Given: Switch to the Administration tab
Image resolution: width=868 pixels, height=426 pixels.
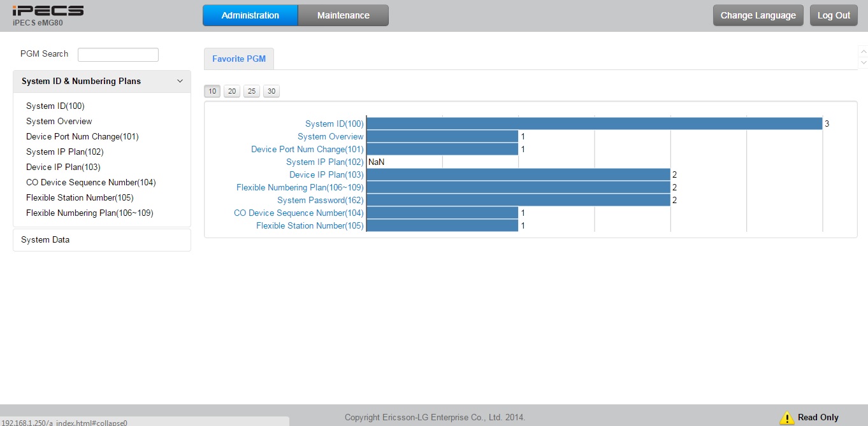Looking at the screenshot, I should point(250,15).
